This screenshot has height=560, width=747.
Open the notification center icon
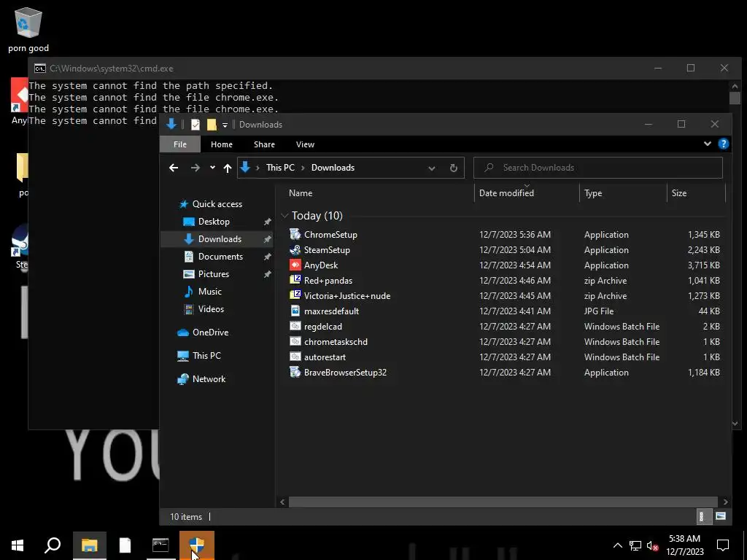(723, 545)
